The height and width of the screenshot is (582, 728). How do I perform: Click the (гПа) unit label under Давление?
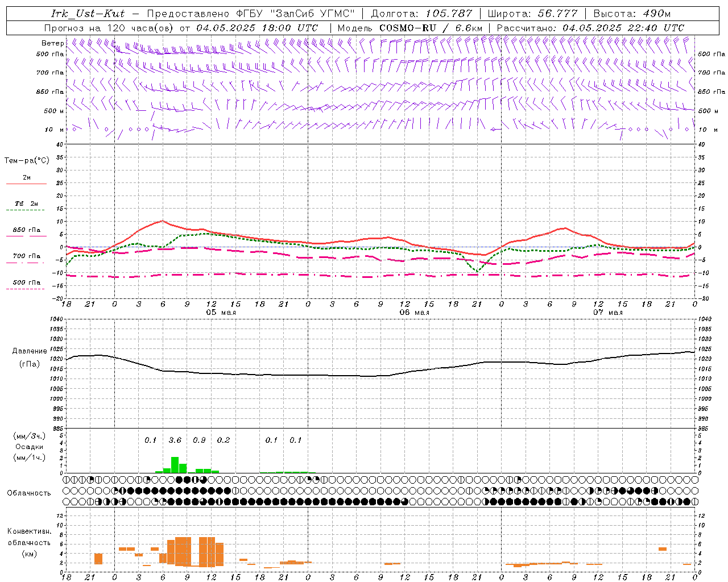coord(28,364)
